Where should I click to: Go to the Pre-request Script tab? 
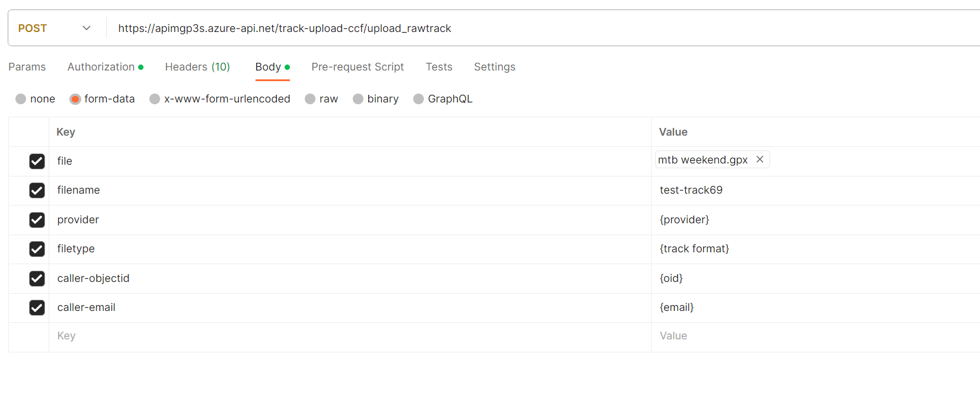pyautogui.click(x=357, y=67)
